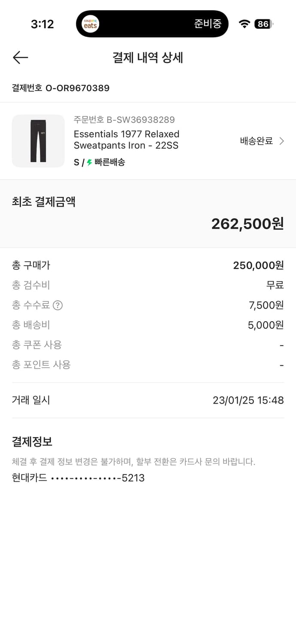Tap the product thumbnail of black sweatpants
The width and height of the screenshot is (296, 644).
coord(38,141)
